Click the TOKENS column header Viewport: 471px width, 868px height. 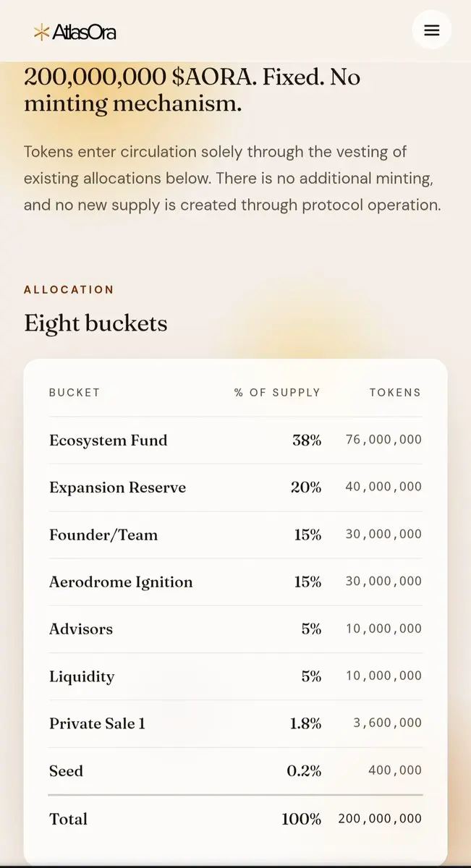tap(395, 393)
